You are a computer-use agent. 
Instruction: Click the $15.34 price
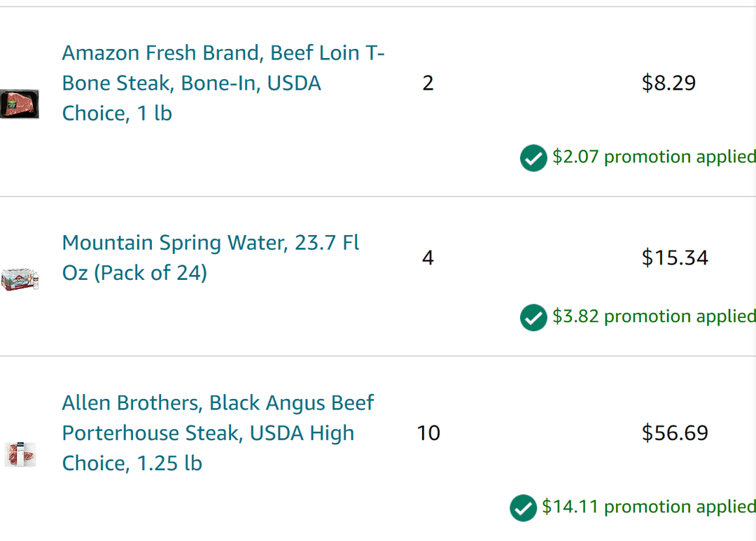tap(675, 258)
